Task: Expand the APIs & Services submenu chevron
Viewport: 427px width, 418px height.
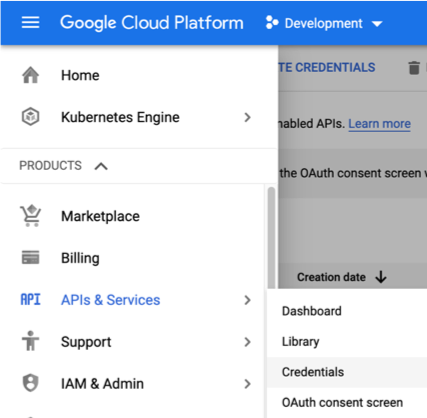Action: pyautogui.click(x=247, y=300)
